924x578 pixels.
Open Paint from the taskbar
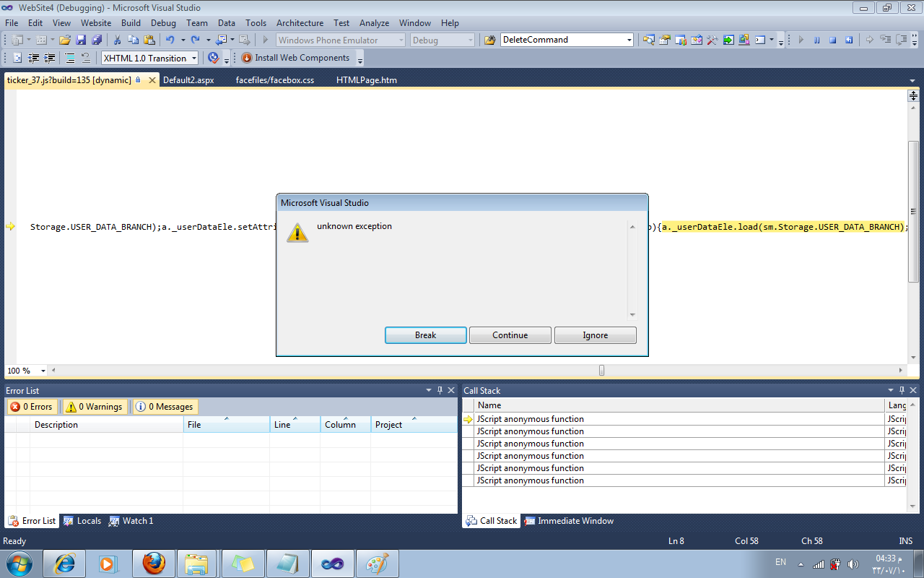pyautogui.click(x=377, y=564)
